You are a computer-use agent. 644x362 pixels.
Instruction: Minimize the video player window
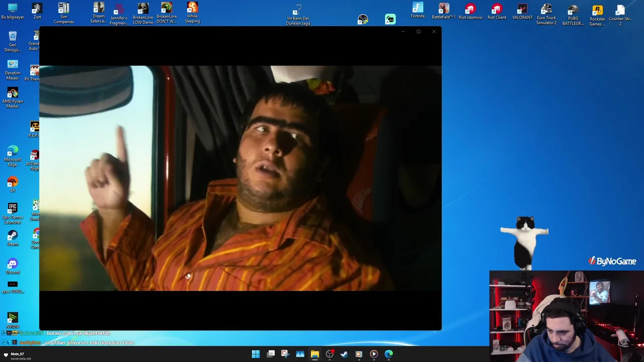point(403,32)
